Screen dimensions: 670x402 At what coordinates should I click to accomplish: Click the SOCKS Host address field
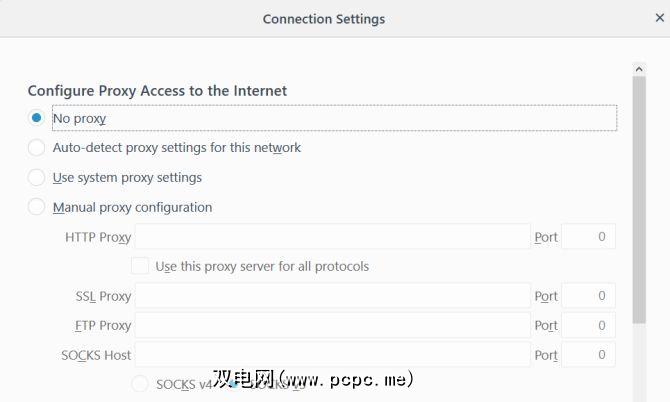(332, 355)
